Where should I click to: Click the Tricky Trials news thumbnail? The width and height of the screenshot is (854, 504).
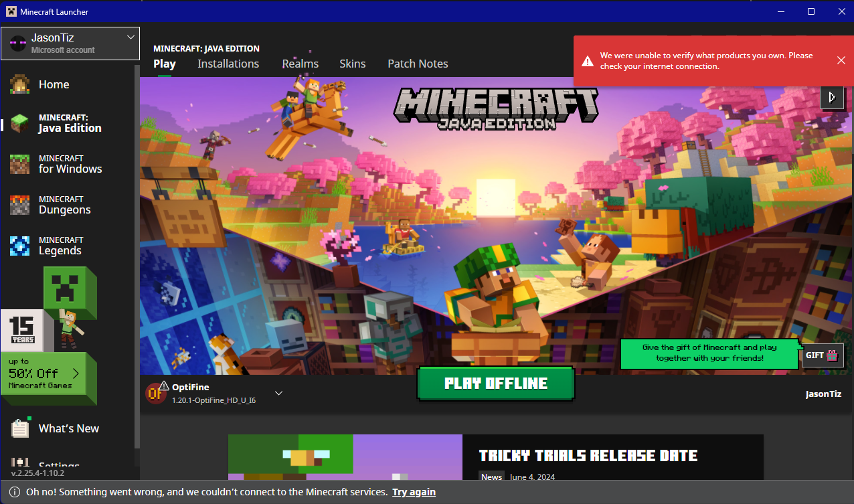[345, 457]
